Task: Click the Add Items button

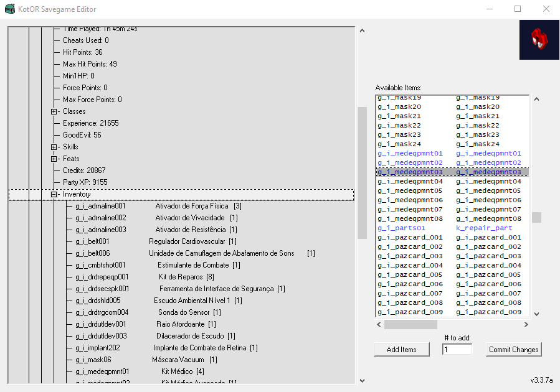Action: click(401, 350)
